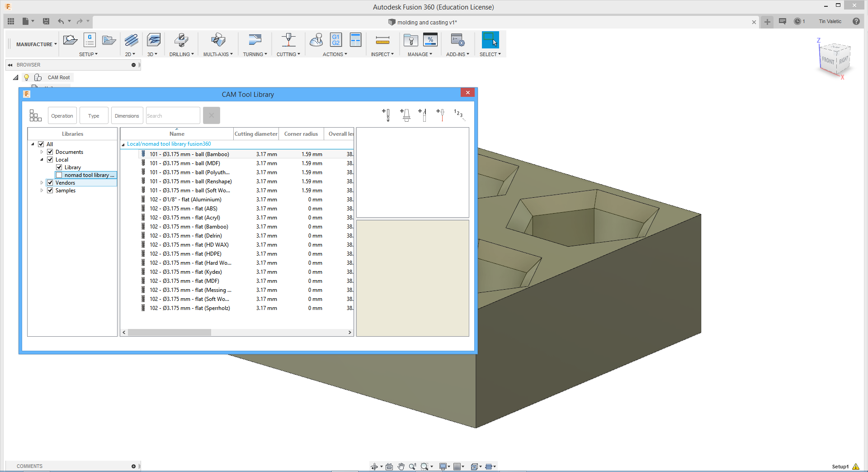Click the clear search X button
868x472 pixels.
(212, 115)
